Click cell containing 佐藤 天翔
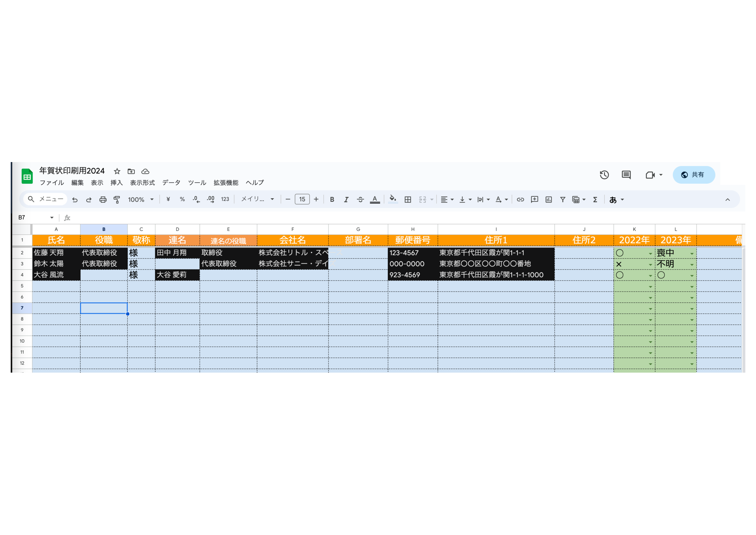 [x=56, y=253]
